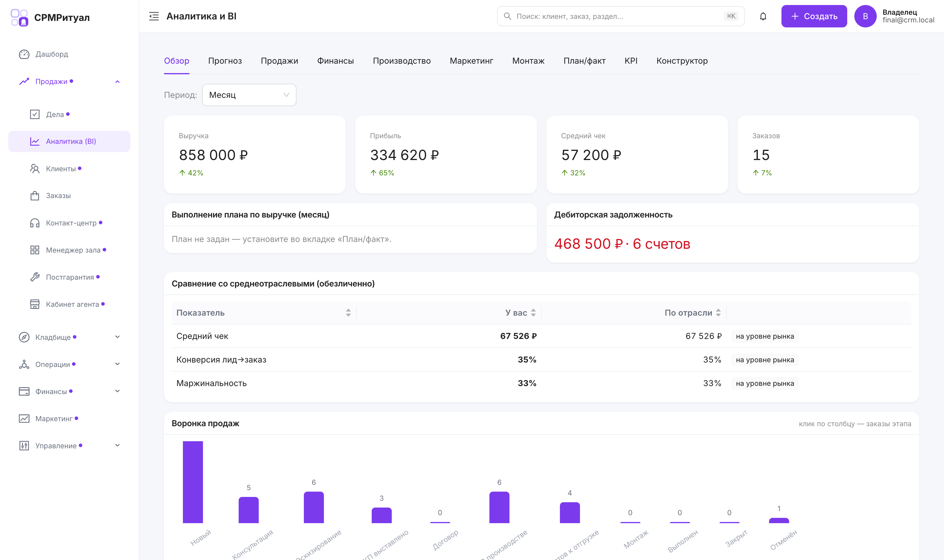
Task: Select the Монтаж tab
Action: tap(528, 61)
